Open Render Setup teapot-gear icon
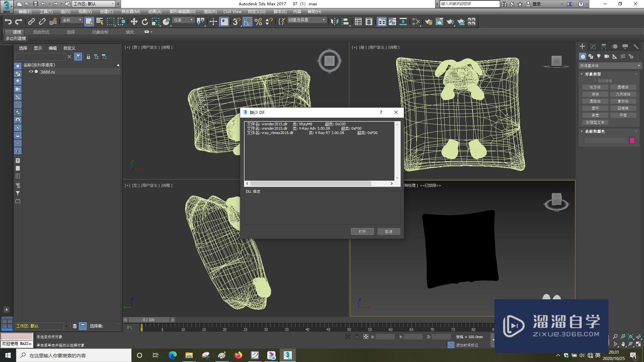 click(x=428, y=22)
